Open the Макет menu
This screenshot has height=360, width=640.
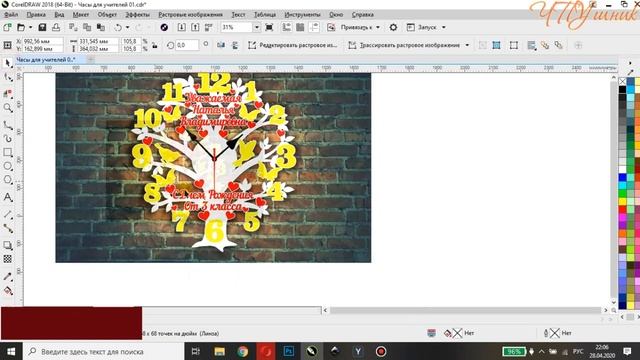(x=80, y=14)
